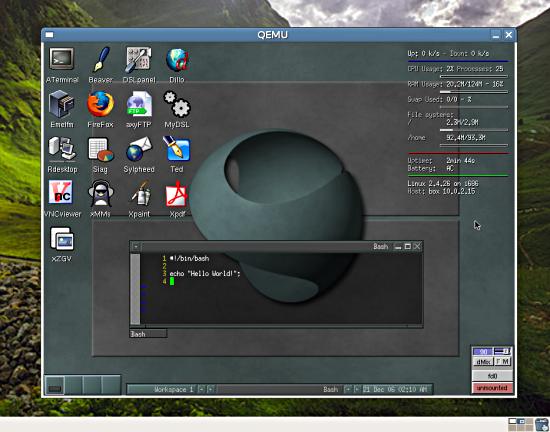
Task: Close the Bash editor window
Action: point(417,247)
